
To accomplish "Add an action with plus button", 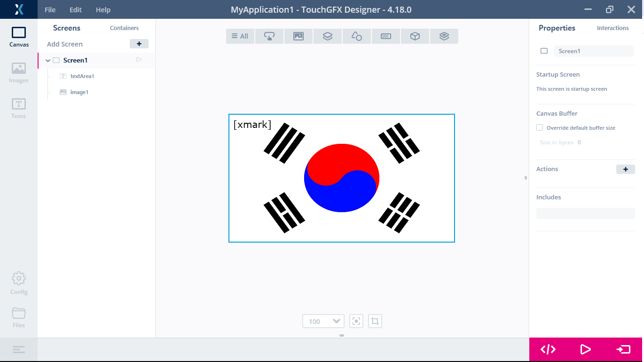I will tap(626, 169).
